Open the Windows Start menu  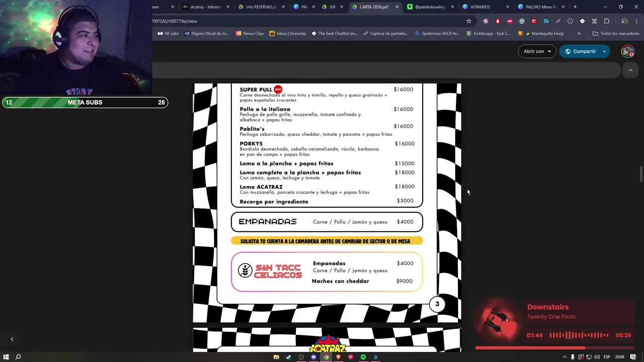[6, 357]
